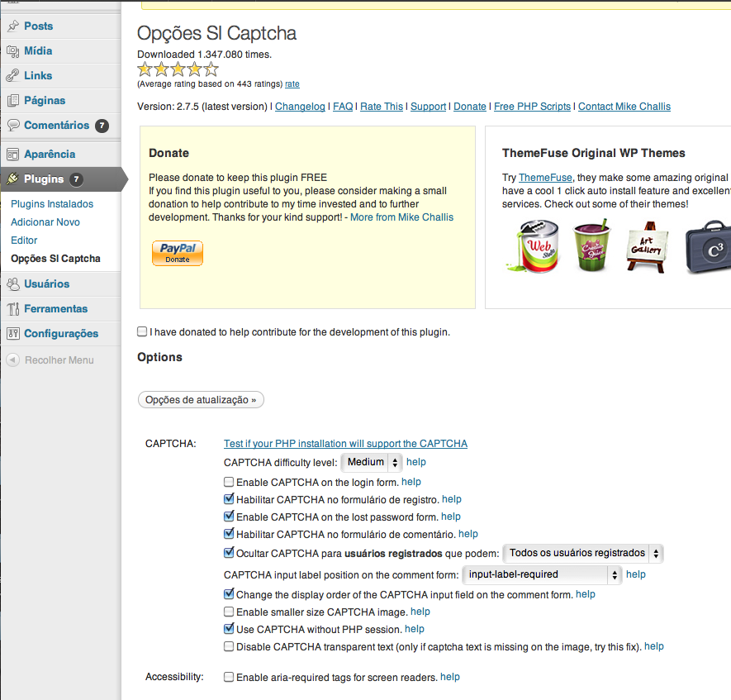This screenshot has width=731, height=700.
Task: Enable CAPTCHA on the login form
Action: [229, 482]
